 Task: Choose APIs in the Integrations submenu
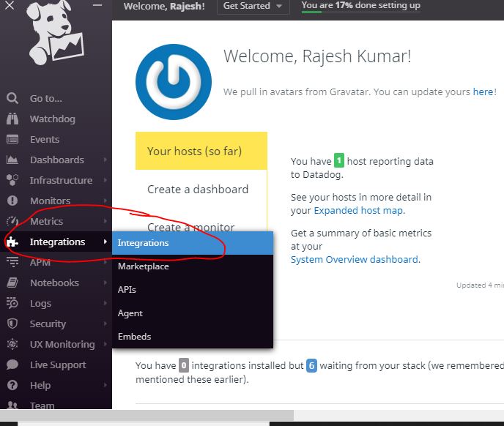point(127,290)
